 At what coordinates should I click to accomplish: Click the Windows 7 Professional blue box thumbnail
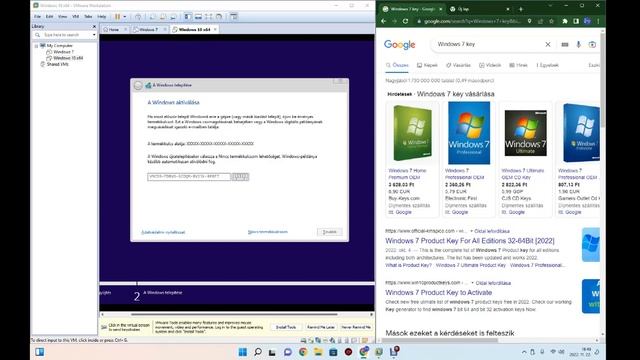coord(469,133)
